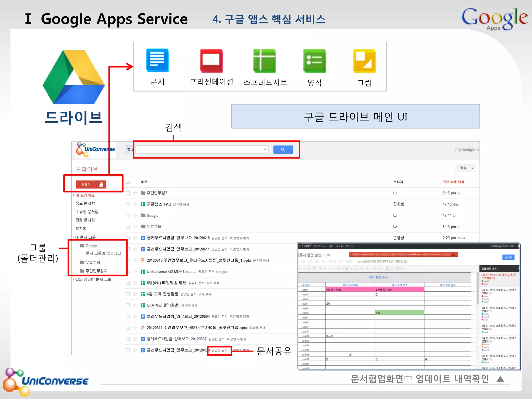Check the 주간업무일지 folder row checkbox
Image resolution: width=532 pixels, height=399 pixels.
pyautogui.click(x=128, y=193)
